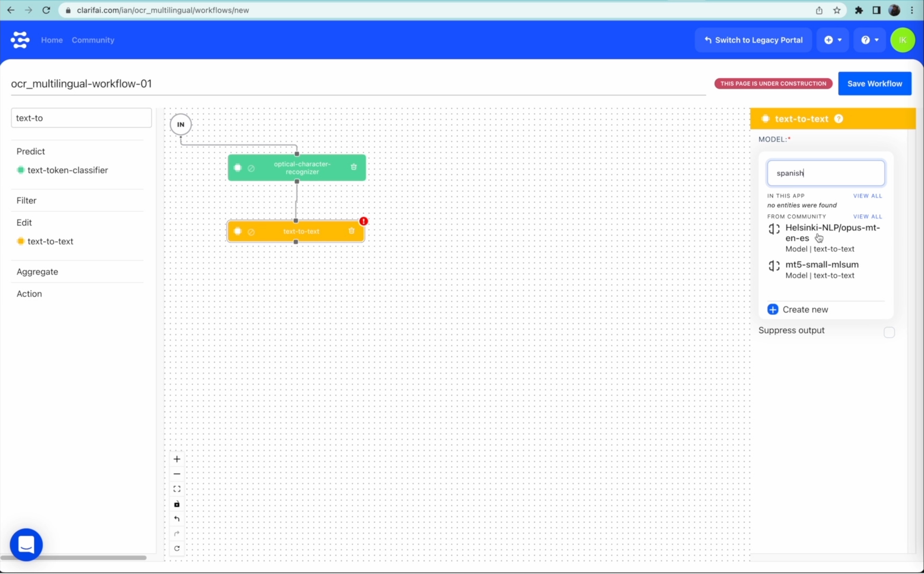This screenshot has height=574, width=924.
Task: Enable the Suppress output checkbox
Action: pyautogui.click(x=889, y=332)
